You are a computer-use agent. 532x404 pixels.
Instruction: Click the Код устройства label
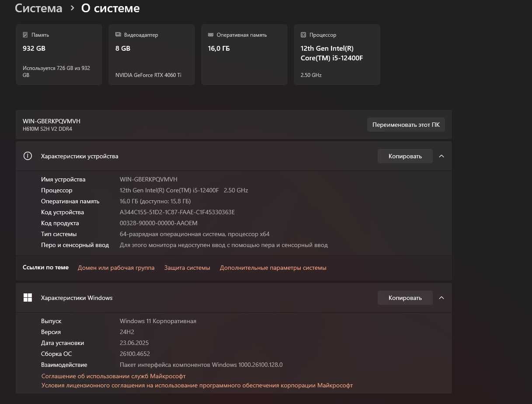coord(63,212)
